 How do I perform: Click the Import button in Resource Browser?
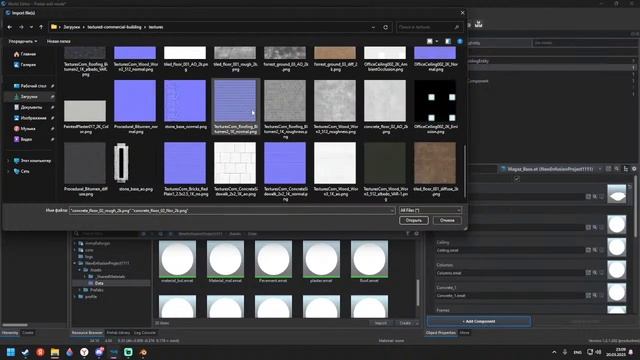point(380,323)
